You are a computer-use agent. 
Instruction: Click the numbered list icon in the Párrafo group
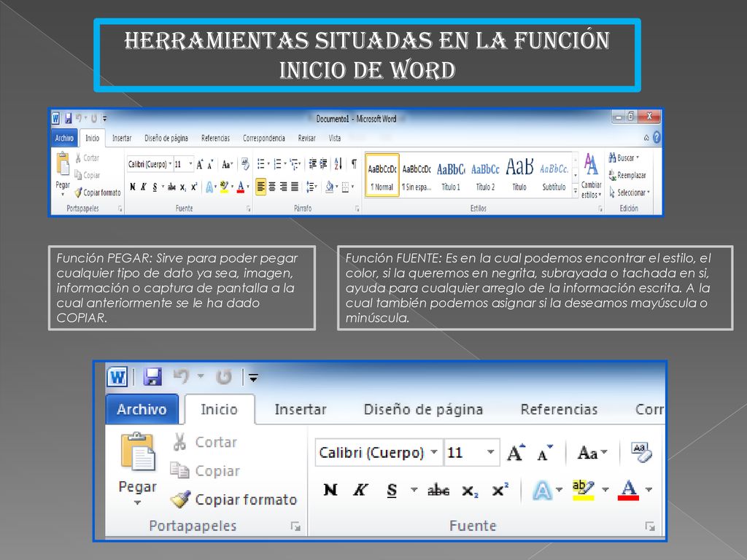[278, 164]
